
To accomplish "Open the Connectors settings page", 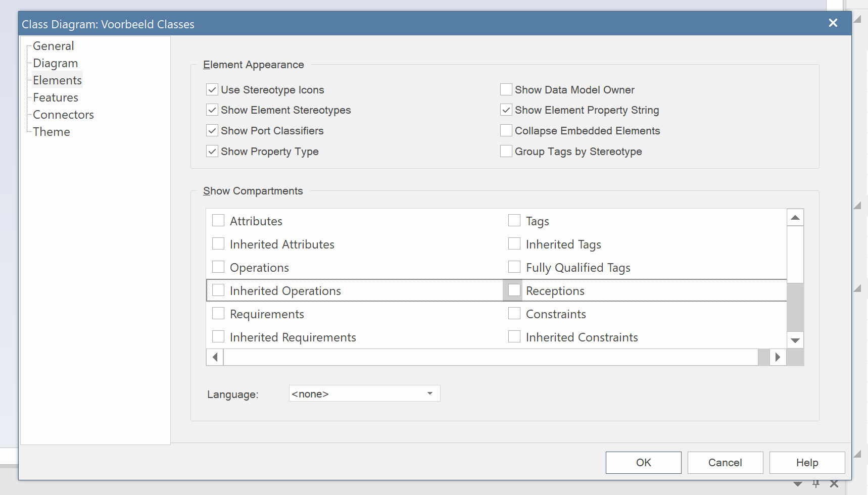I will tap(63, 115).
